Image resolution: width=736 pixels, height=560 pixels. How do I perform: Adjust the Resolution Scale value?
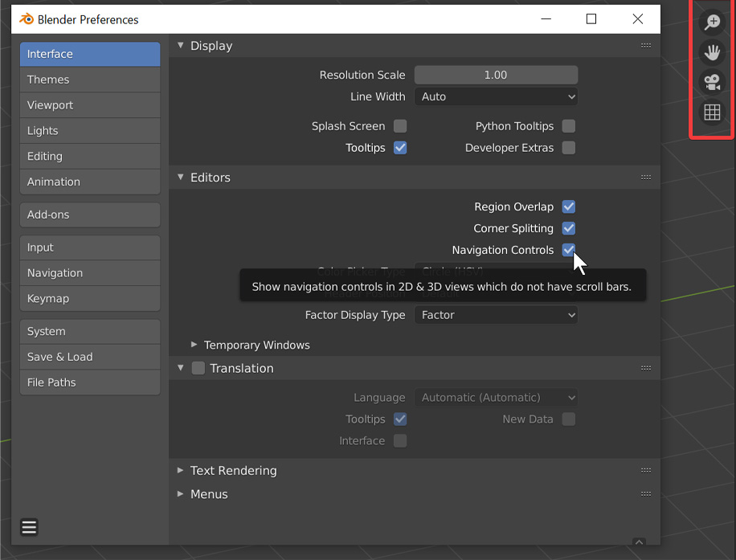[496, 74]
